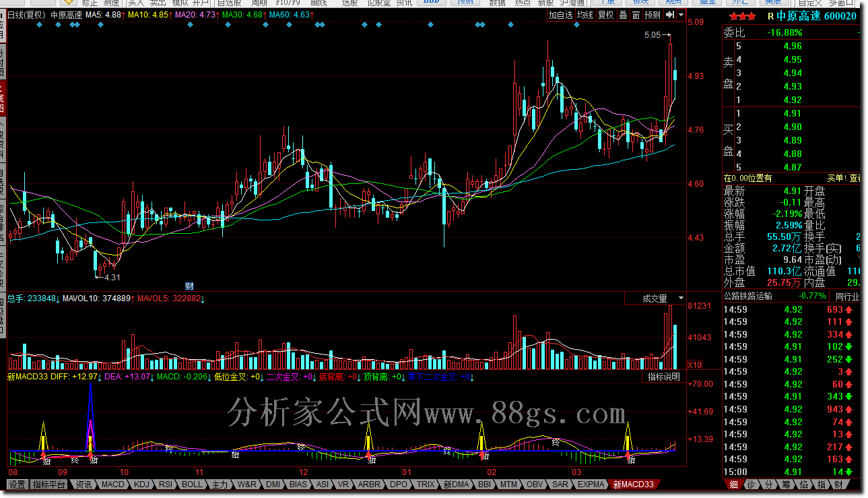Switch to the 焰 tab in quote panel
Viewport: 868px width, 498px height.
(x=803, y=485)
